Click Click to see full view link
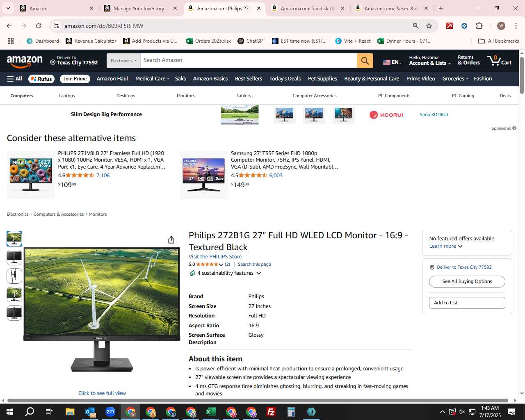The height and width of the screenshot is (420, 525). tap(102, 393)
